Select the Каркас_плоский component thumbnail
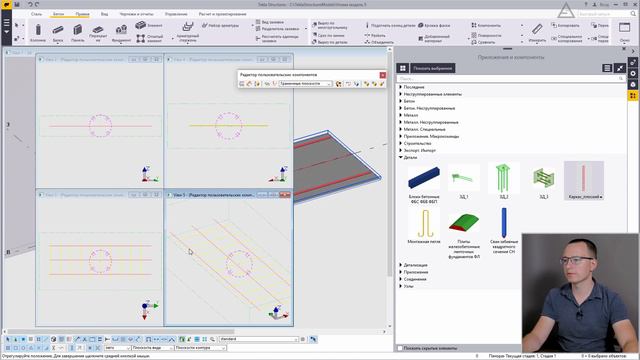640x360 pixels. (x=584, y=180)
